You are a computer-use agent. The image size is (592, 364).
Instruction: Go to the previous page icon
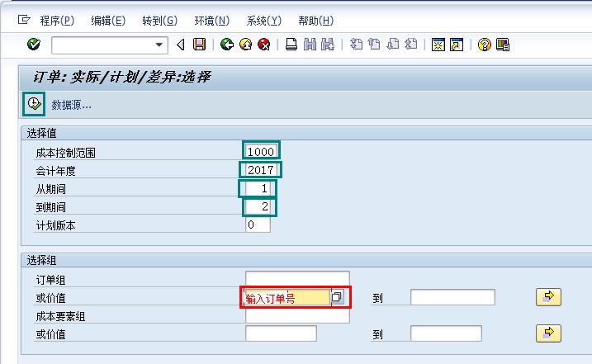pos(374,45)
